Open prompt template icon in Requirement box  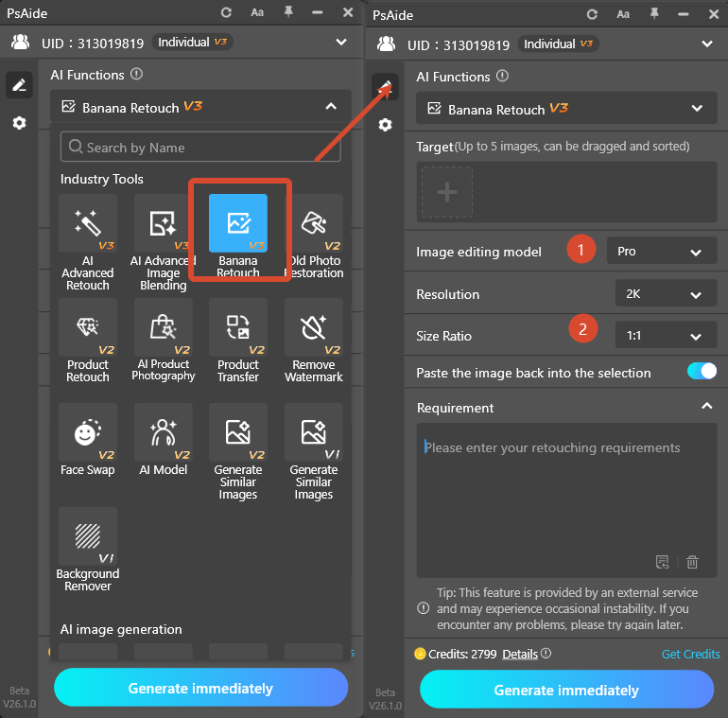(x=663, y=562)
